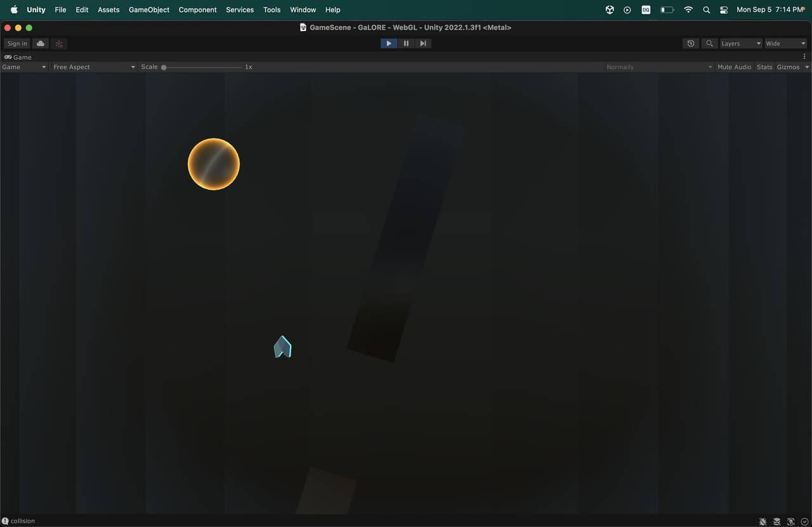Click the Scale slider handle
Image resolution: width=812 pixels, height=527 pixels.
point(164,67)
